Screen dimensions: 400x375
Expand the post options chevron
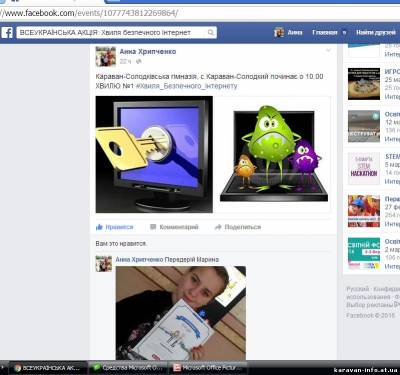pyautogui.click(x=328, y=50)
